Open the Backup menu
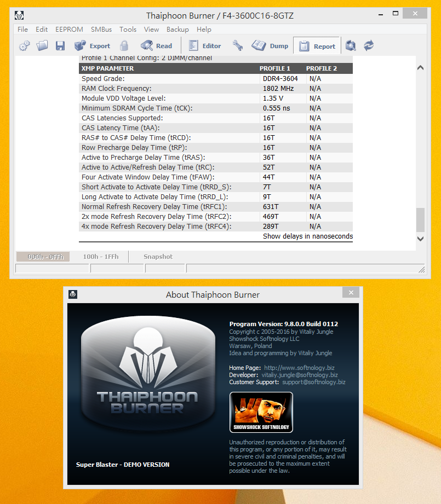Viewport: 441px width, 504px height. (177, 30)
